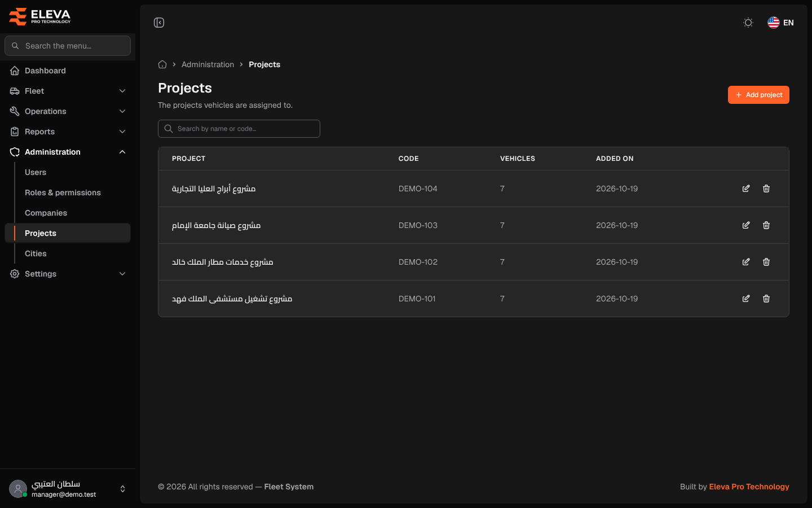
Task: Click the DEMO-104 code cell
Action: coord(418,189)
